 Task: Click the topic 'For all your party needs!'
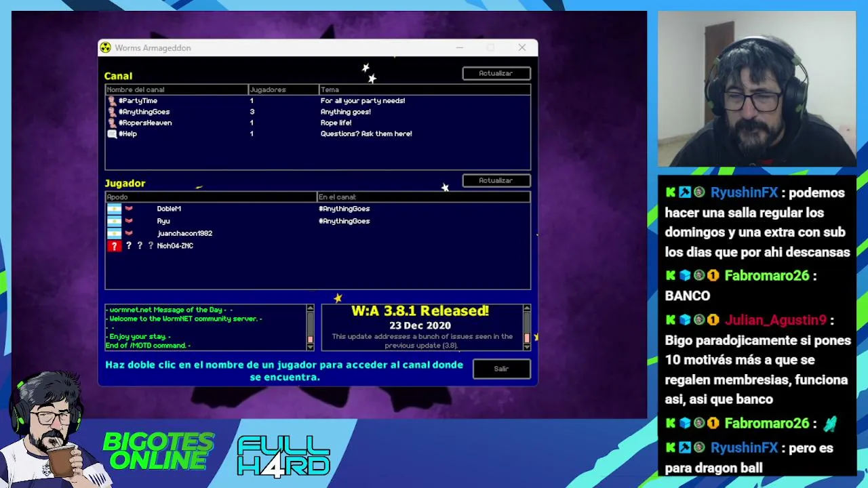[x=363, y=101]
